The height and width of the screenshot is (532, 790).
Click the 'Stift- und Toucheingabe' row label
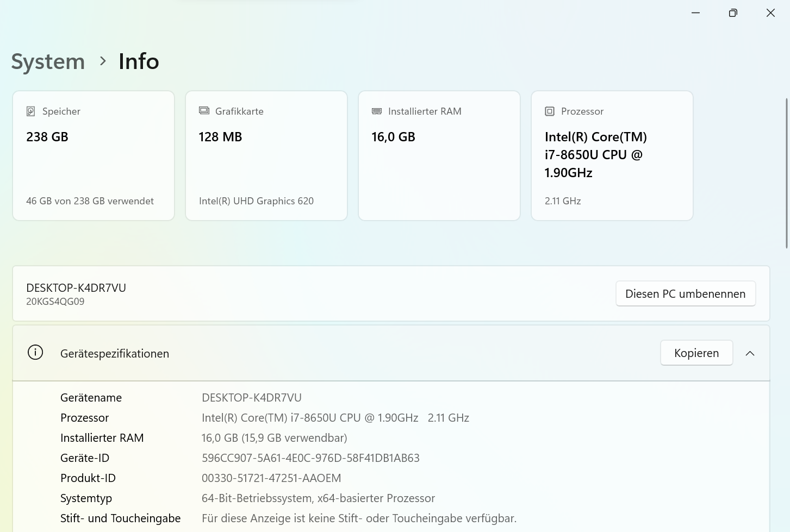(x=120, y=518)
